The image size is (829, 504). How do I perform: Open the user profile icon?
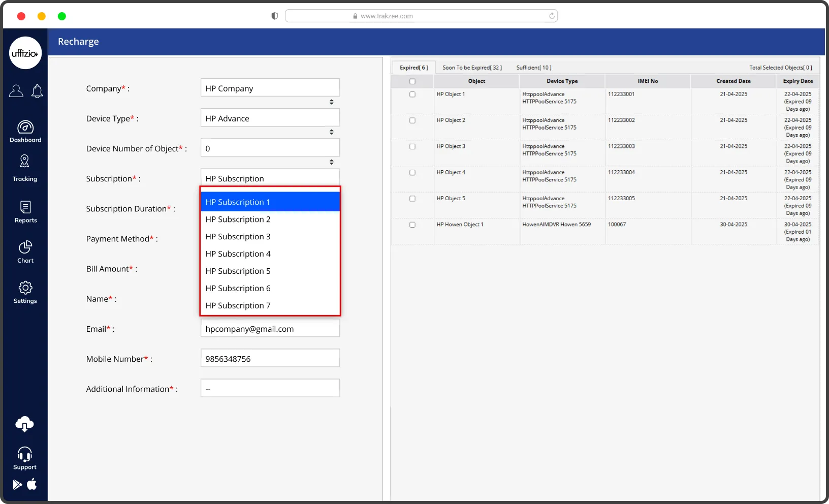[16, 91]
